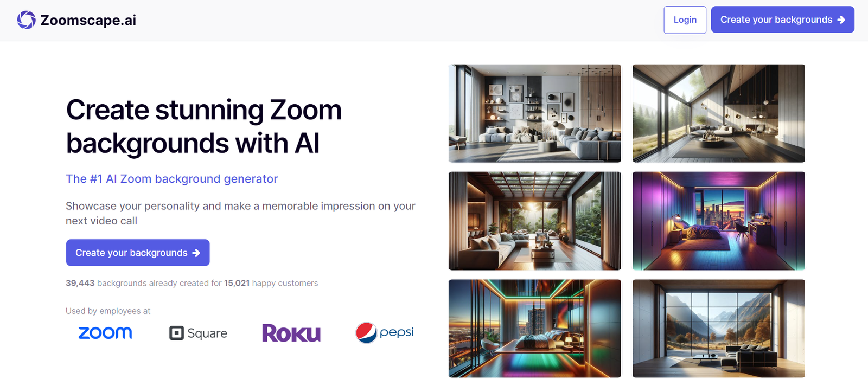Click the arrow icon in the hero button

coord(196,253)
